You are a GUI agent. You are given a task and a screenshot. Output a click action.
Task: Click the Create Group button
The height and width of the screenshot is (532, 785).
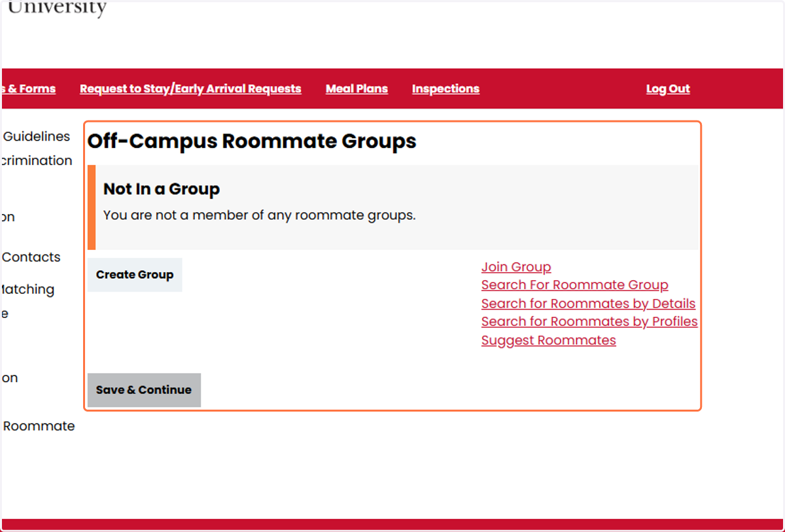point(135,275)
